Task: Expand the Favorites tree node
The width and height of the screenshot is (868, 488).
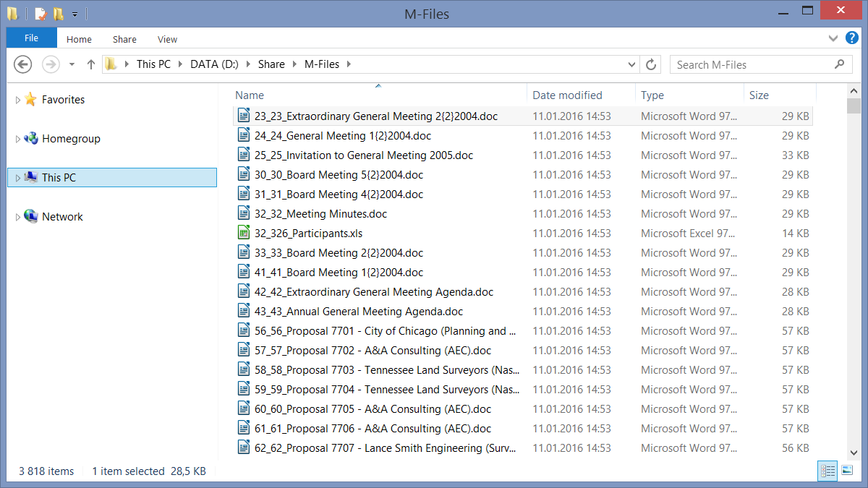Action: 18,100
